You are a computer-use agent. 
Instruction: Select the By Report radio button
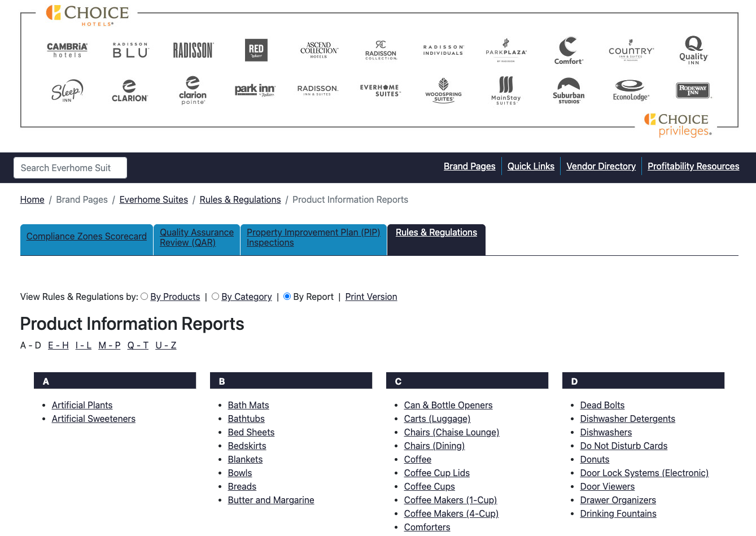(287, 297)
